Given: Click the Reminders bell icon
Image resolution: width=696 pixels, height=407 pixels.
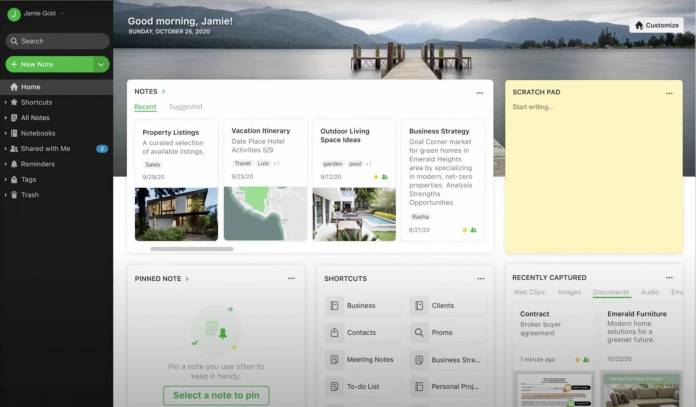Looking at the screenshot, I should [x=14, y=164].
